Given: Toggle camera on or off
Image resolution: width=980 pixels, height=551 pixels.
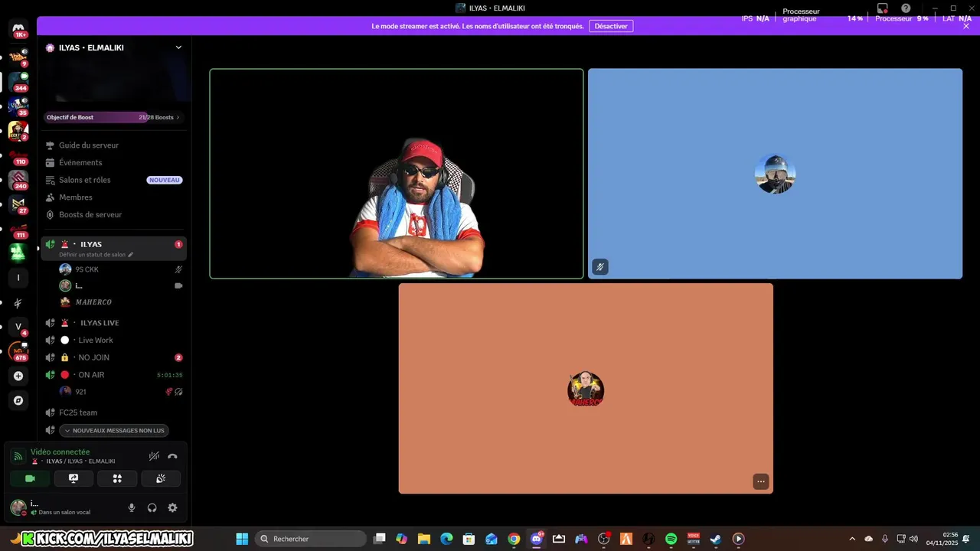Looking at the screenshot, I should (30, 478).
